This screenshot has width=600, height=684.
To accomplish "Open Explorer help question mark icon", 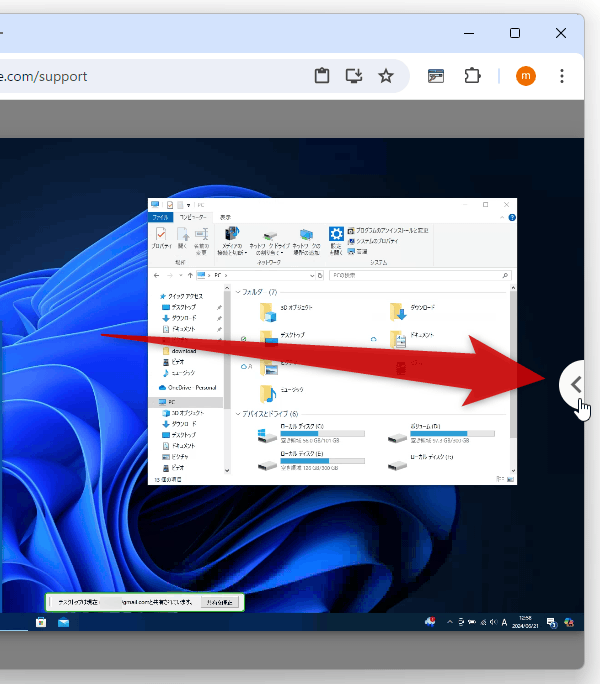I will pos(512,217).
